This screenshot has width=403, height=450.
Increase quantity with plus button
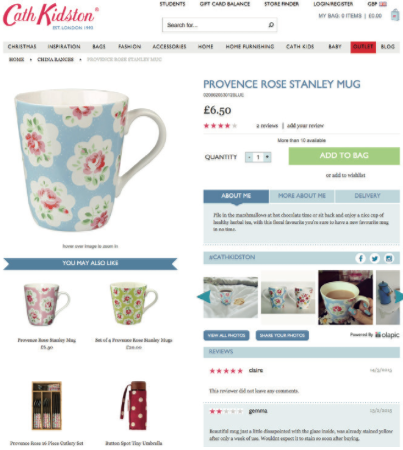point(267,157)
